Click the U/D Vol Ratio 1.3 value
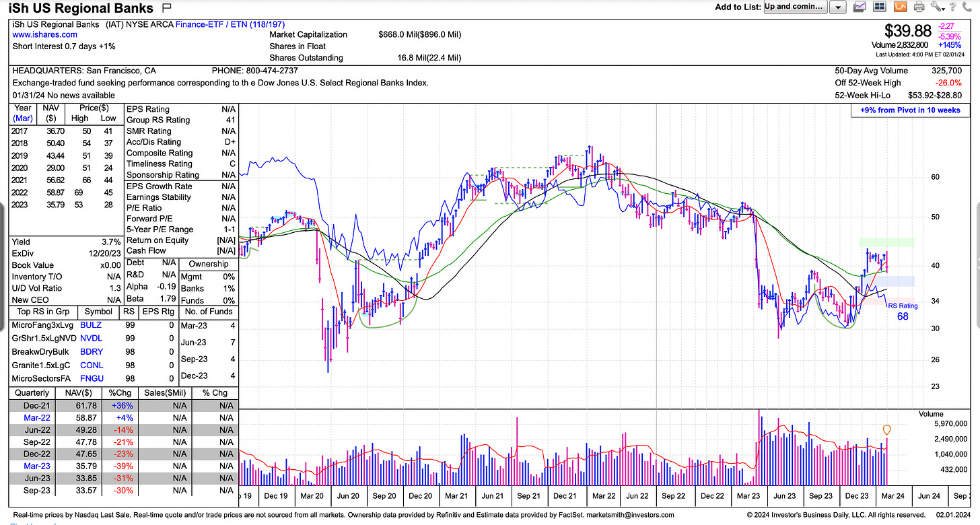Screen dimensions: 980x525 point(116,288)
